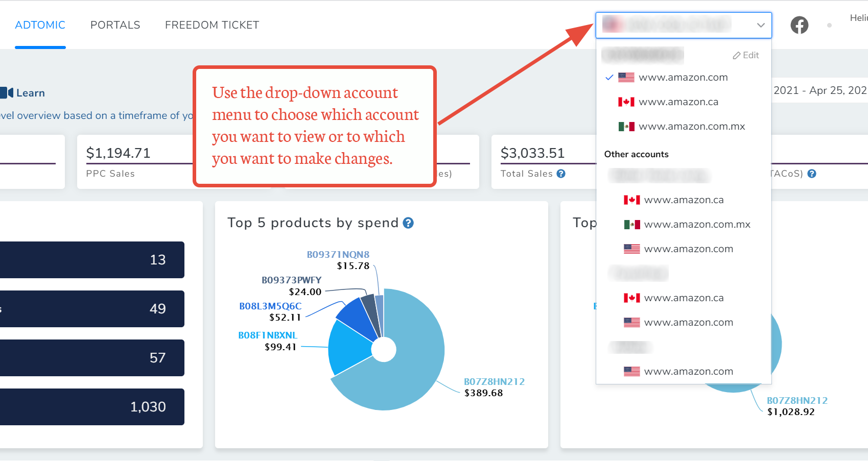Click the Learn video camera icon
This screenshot has height=461, width=868.
coord(7,93)
